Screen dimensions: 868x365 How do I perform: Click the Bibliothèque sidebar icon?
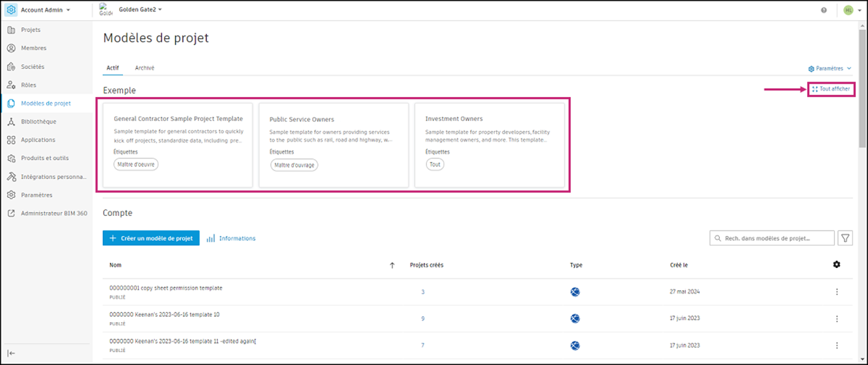coord(11,122)
